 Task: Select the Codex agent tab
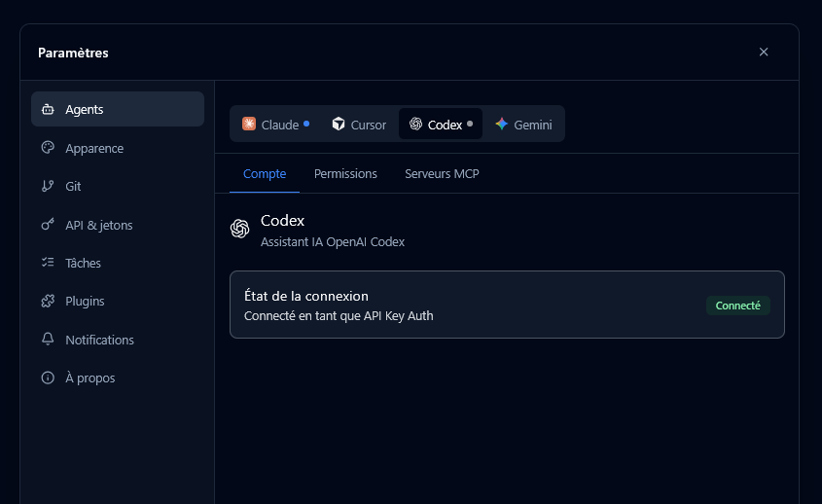click(x=441, y=124)
